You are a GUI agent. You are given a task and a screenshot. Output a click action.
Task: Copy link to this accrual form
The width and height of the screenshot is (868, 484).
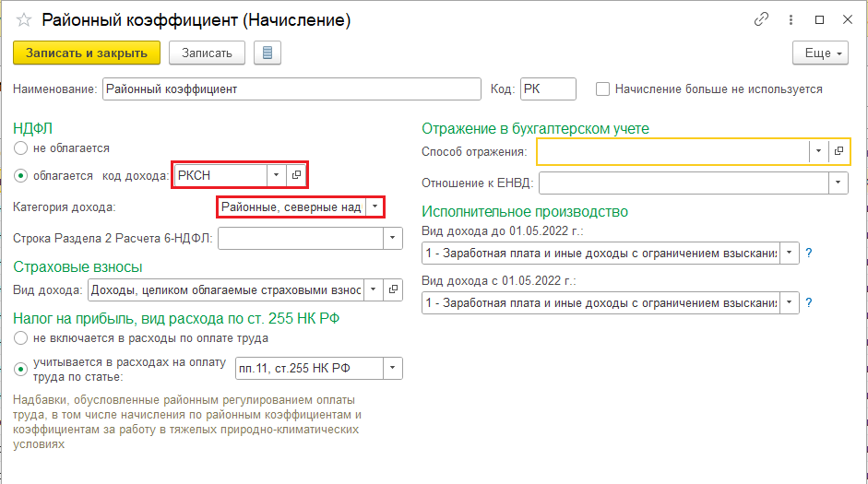coord(761,19)
